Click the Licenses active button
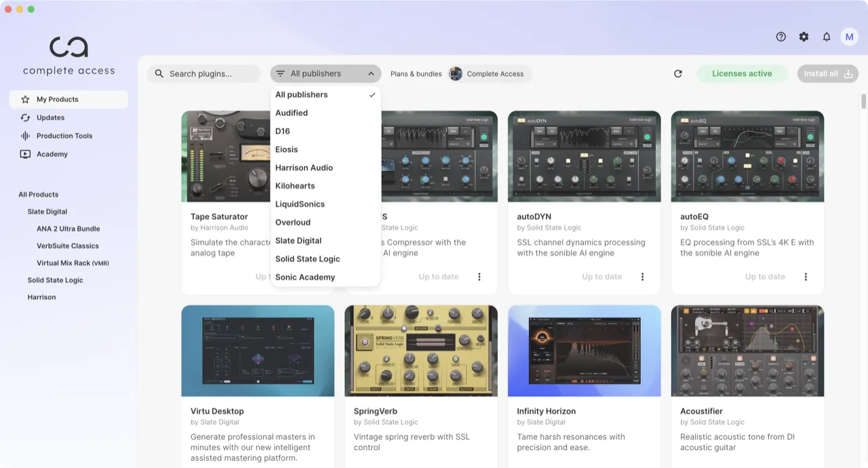The width and height of the screenshot is (868, 468). pyautogui.click(x=742, y=74)
